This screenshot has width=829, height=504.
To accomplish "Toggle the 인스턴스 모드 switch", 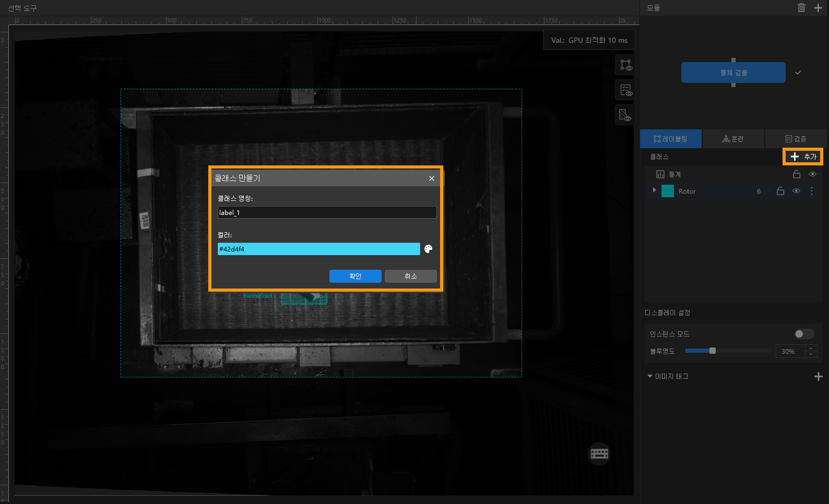I will 803,334.
